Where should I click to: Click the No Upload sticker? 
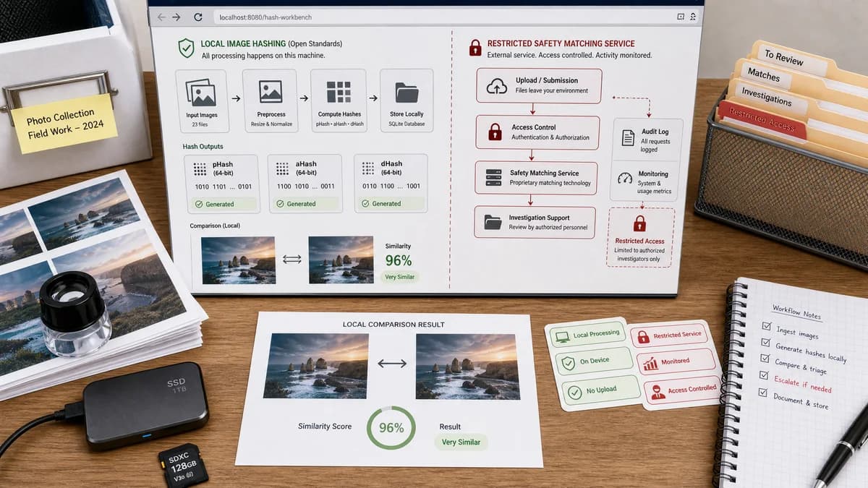(601, 390)
